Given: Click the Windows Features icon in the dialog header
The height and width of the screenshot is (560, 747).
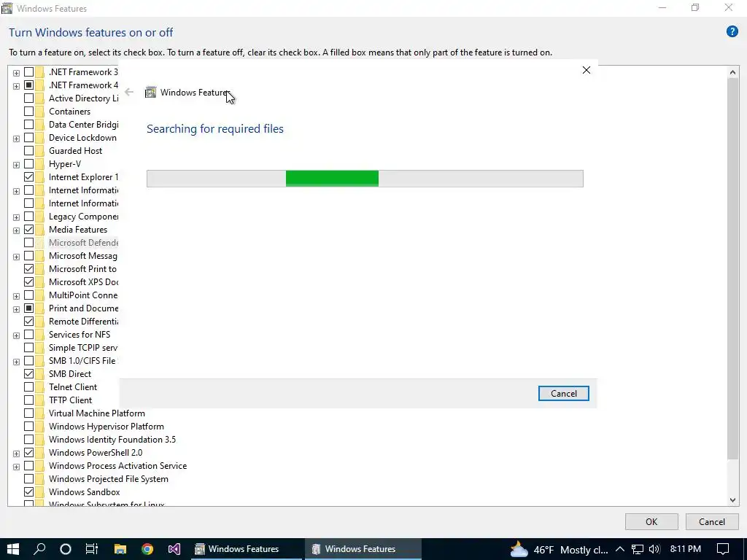Looking at the screenshot, I should [150, 92].
